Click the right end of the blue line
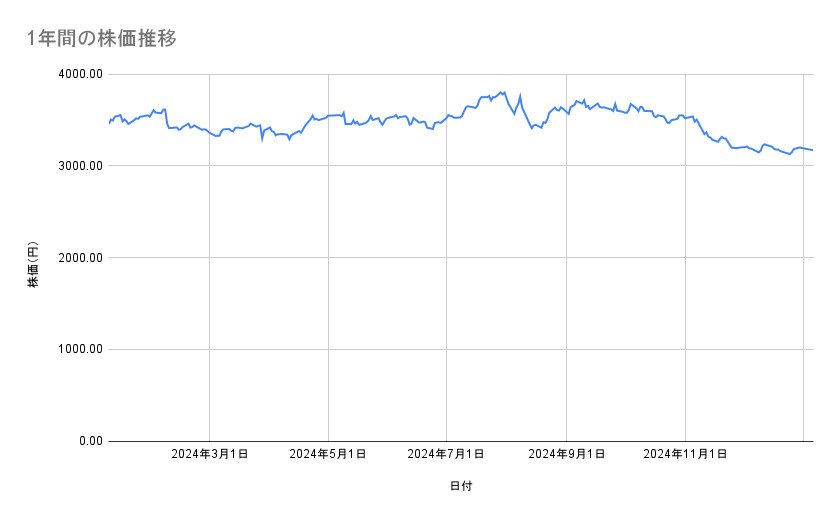The height and width of the screenshot is (519, 839). (813, 150)
